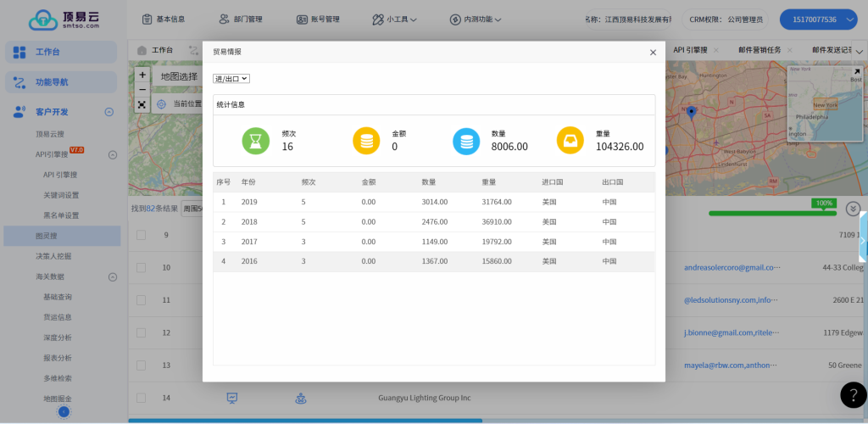Viewport: 868px width, 424px height.
Task: Tick the checkbox for row 11
Action: point(142,300)
